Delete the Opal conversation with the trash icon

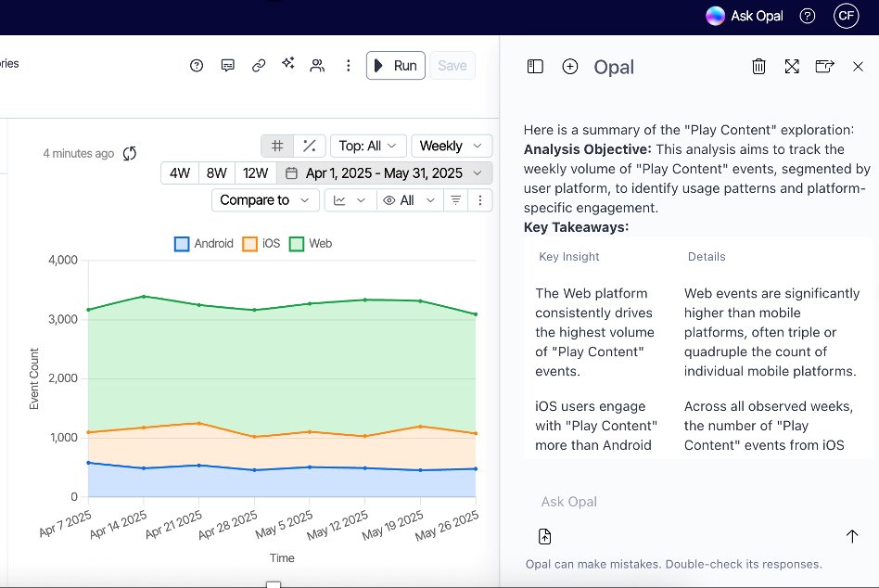coord(758,66)
